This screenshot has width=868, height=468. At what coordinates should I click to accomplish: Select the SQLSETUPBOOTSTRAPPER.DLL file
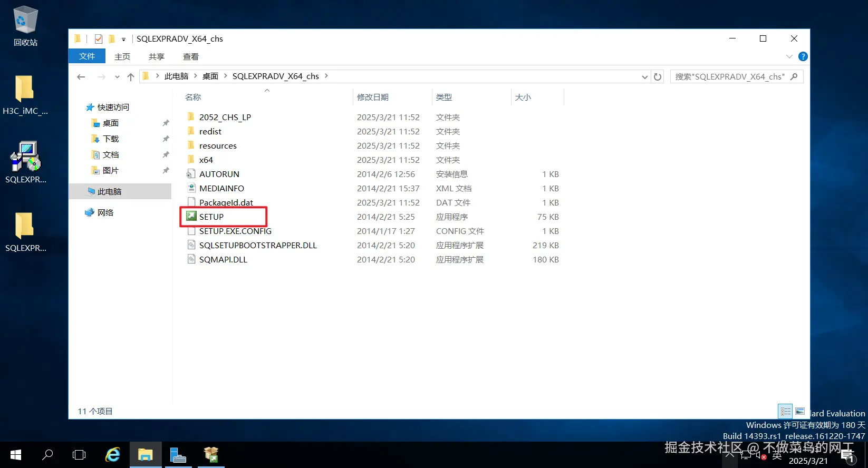258,245
